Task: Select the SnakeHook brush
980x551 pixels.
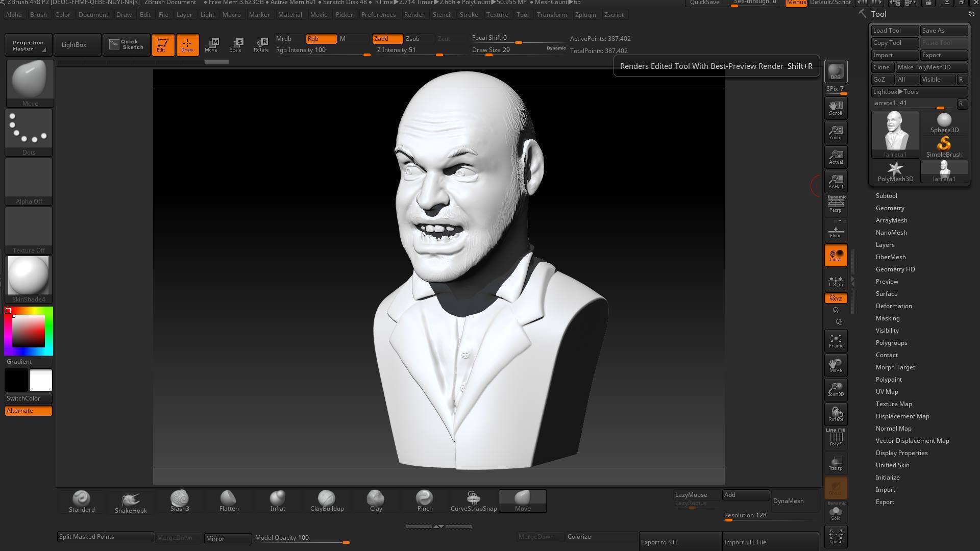Action: click(131, 502)
